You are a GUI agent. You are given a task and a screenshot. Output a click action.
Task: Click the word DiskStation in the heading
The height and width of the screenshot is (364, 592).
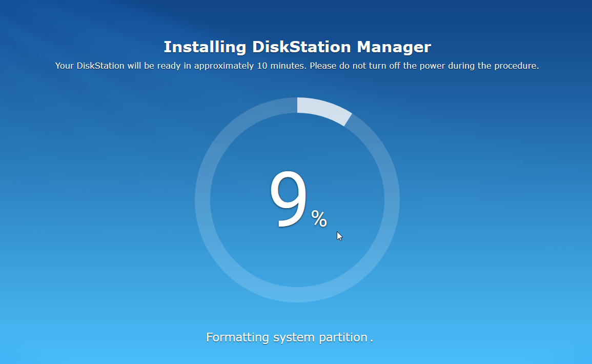[301, 47]
